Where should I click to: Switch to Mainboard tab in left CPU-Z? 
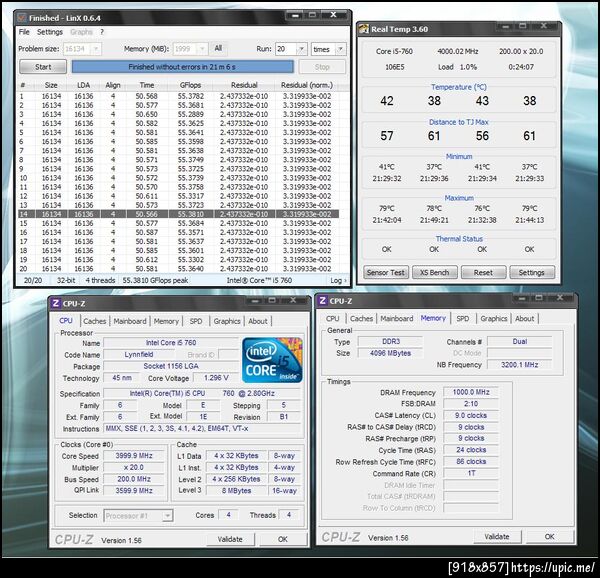pyautogui.click(x=130, y=321)
